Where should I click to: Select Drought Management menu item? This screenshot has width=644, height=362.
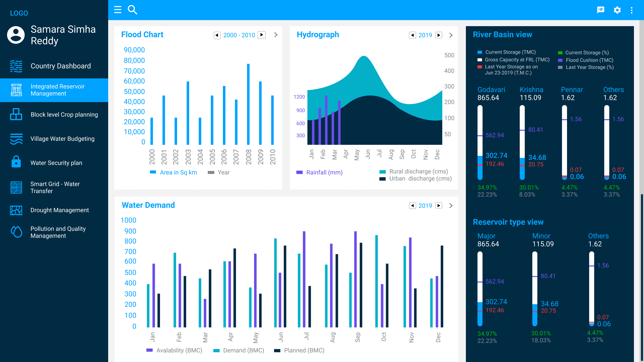pos(59,210)
